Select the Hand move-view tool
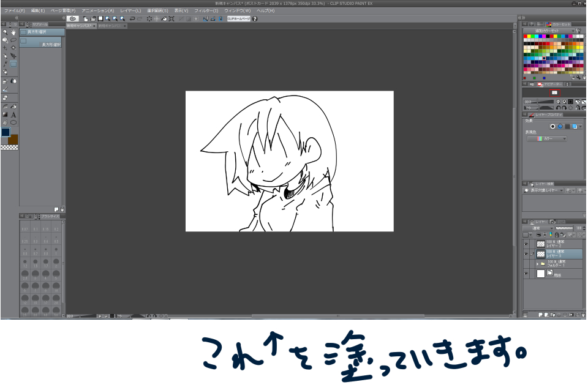588x390 pixels. [x=13, y=32]
